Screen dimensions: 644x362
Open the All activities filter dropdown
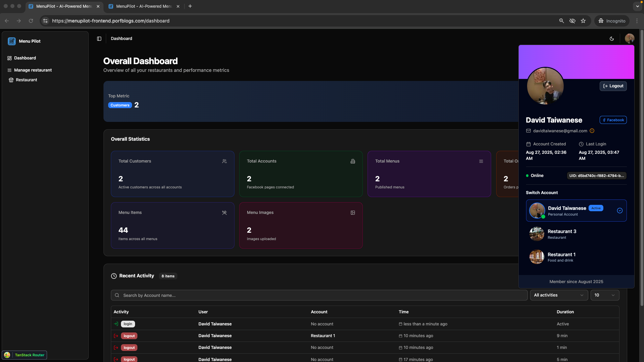559,295
